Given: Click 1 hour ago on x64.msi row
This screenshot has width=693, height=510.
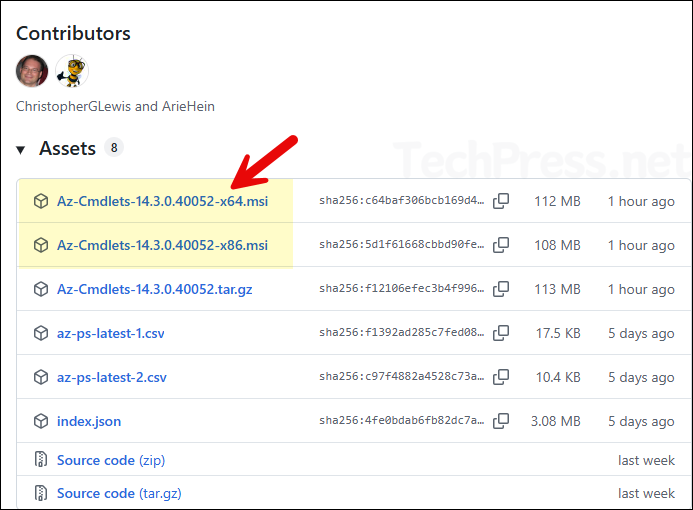Looking at the screenshot, I should 641,202.
